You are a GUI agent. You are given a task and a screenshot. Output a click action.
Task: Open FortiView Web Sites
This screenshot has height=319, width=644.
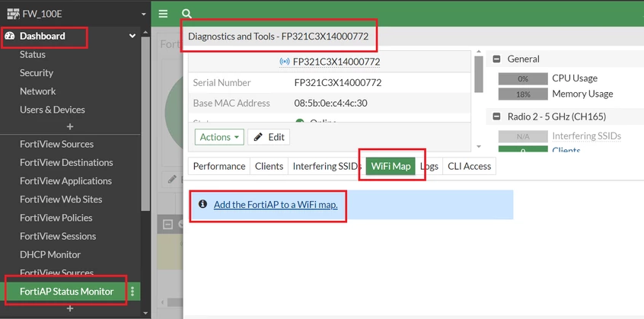tap(61, 199)
